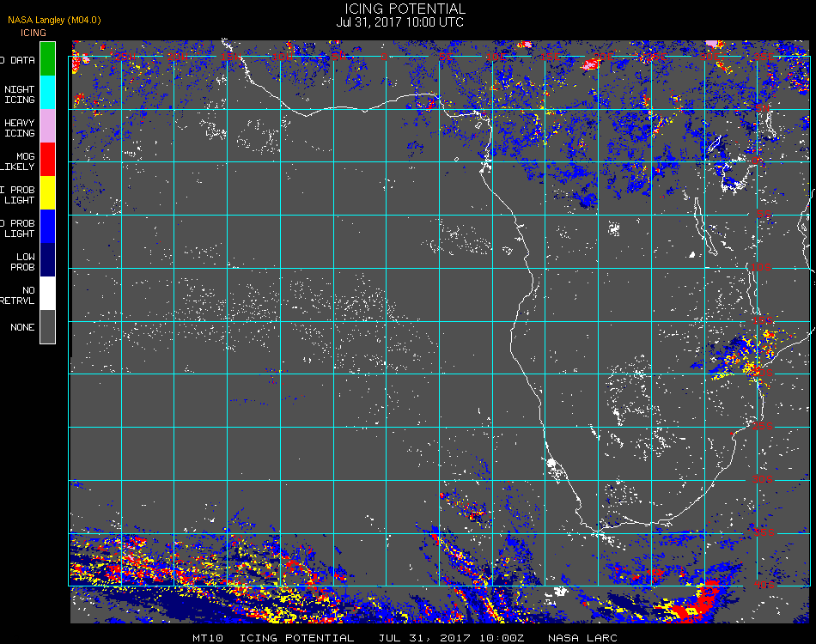Image resolution: width=816 pixels, height=644 pixels.
Task: Click the gray NONE legend swatch
Action: pyautogui.click(x=47, y=326)
